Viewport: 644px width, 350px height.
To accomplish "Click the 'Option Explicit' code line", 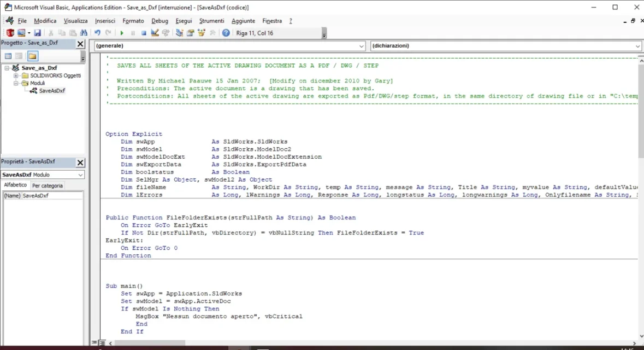I will coord(134,134).
